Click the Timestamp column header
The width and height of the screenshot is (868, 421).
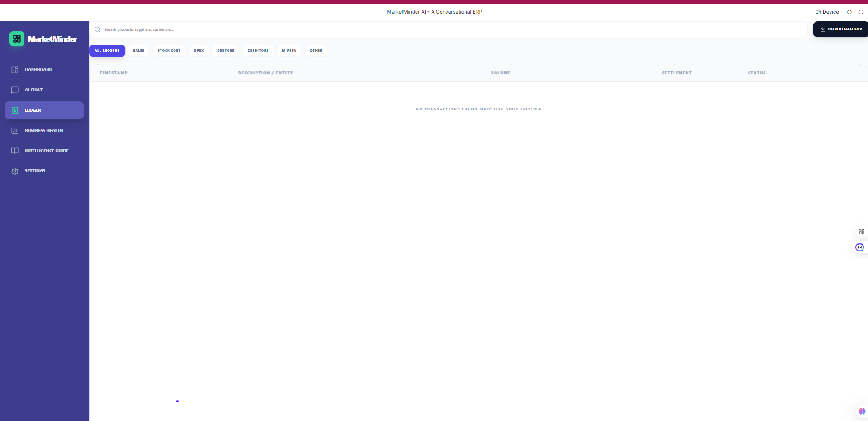point(114,73)
